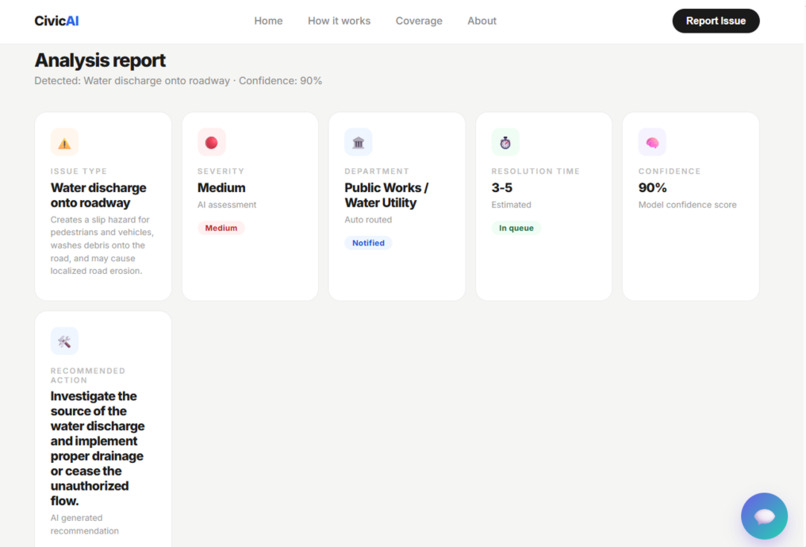This screenshot has height=547, width=806.
Task: Click the 90% value in Confidence card
Action: pos(652,188)
